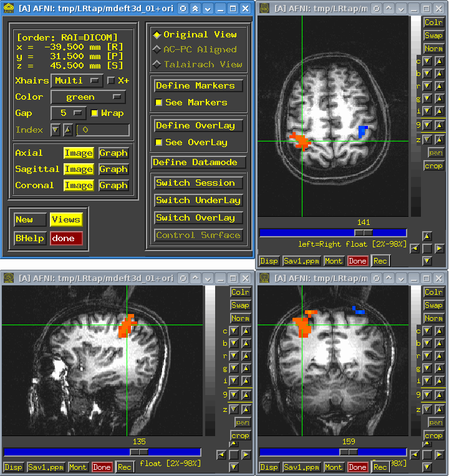Toggle Axial Image viewer button
Viewport: 449px width, 476px height.
[79, 153]
